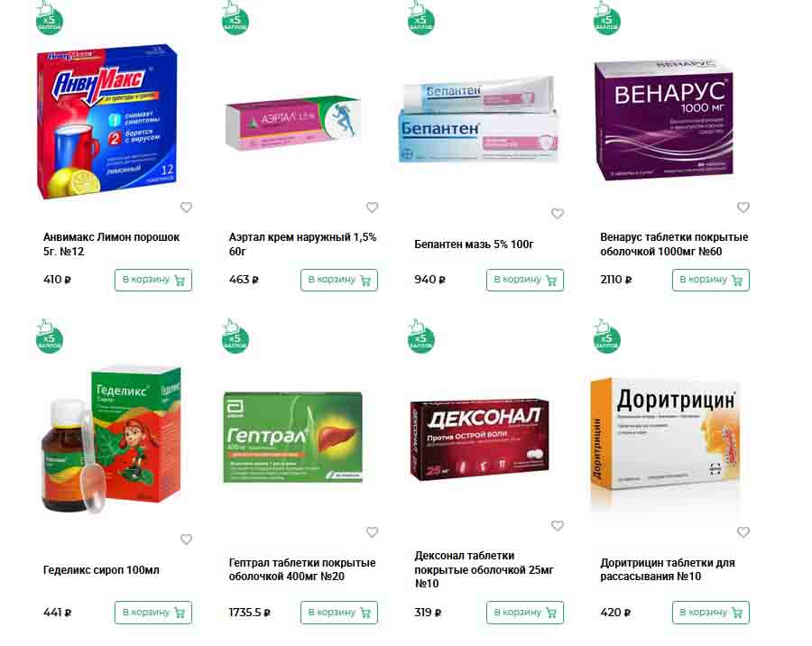Viewport: 812px width, 646px height.
Task: Click heart icon for Геделикс сироп
Action: pos(186,539)
